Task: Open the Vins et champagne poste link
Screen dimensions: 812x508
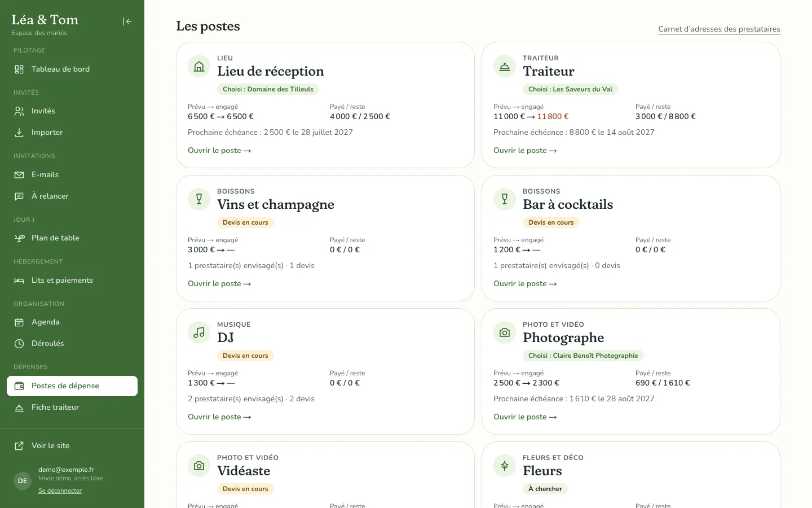Action: click(x=219, y=284)
